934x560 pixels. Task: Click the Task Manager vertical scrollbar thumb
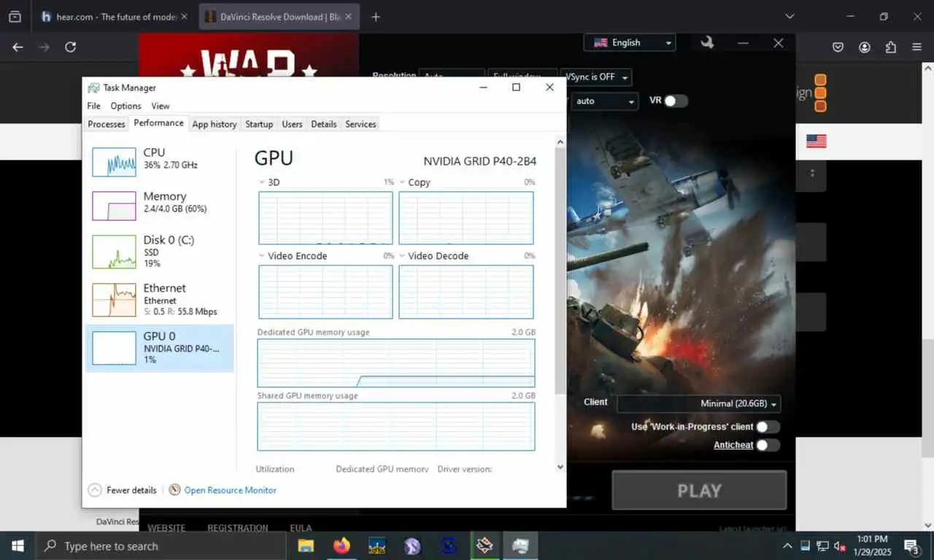click(560, 271)
